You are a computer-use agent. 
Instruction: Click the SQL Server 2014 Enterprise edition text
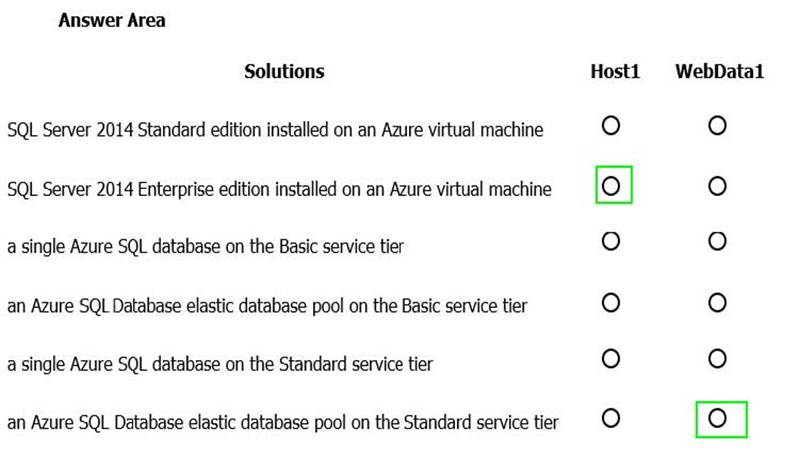(279, 189)
